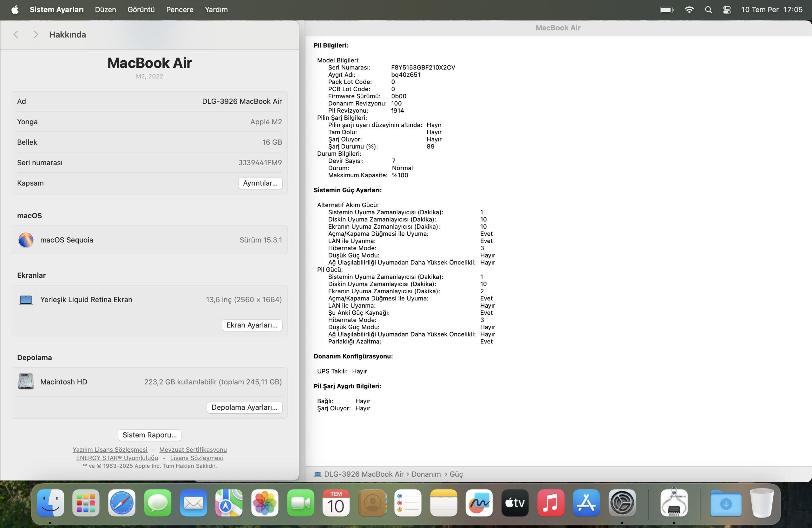The image size is (812, 528).
Task: Click the Yonga Apple M2 row
Action: click(x=149, y=122)
